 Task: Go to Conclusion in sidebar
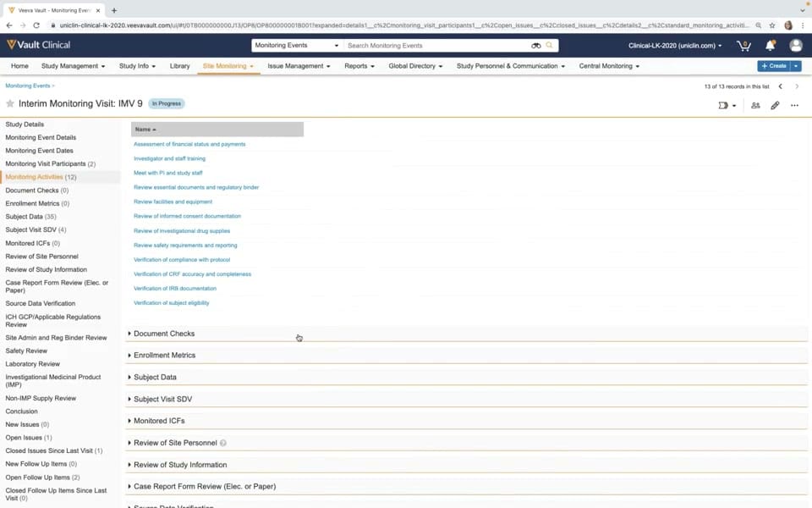(21, 411)
